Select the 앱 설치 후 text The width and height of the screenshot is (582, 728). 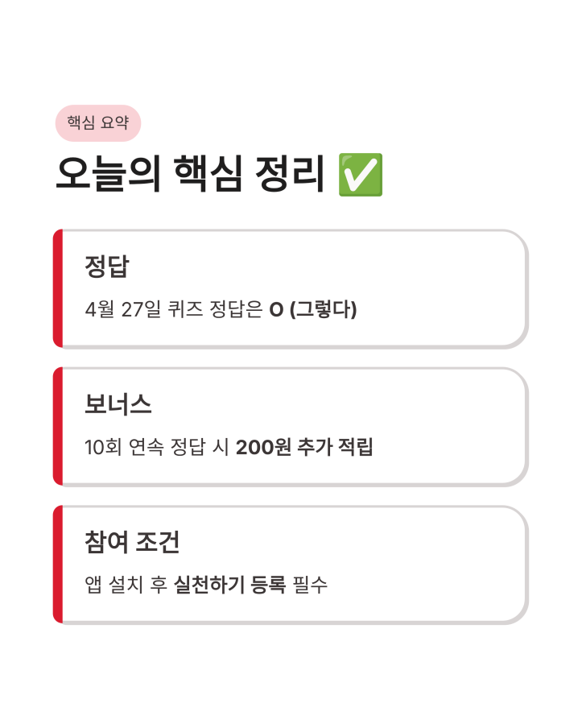[126, 585]
